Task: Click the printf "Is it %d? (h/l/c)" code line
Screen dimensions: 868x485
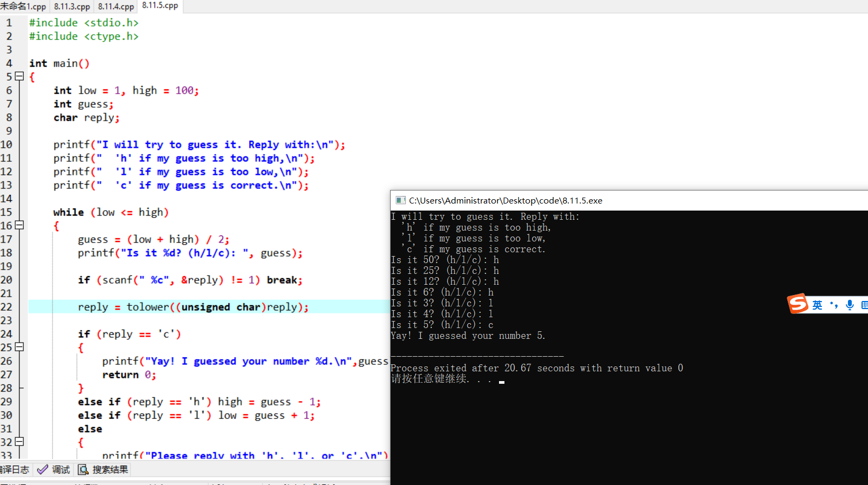Action: pos(190,253)
